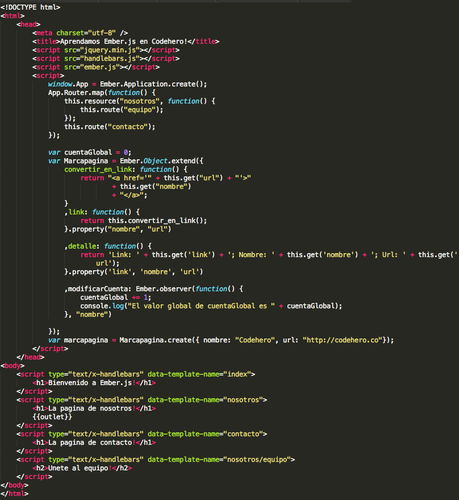
Task: Click the handlebars.js script source
Action: tap(110, 58)
